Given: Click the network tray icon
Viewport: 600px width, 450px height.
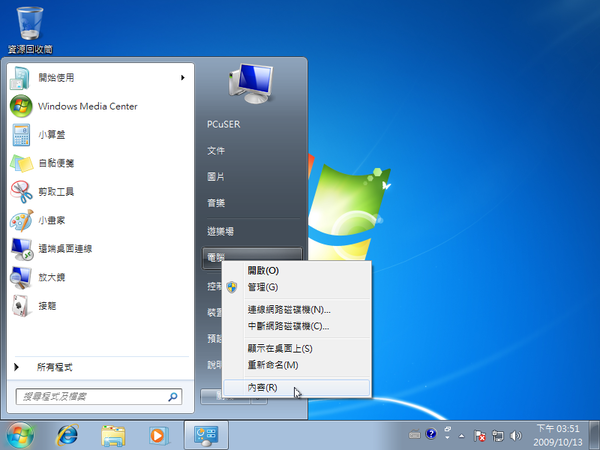Looking at the screenshot, I should tap(497, 435).
